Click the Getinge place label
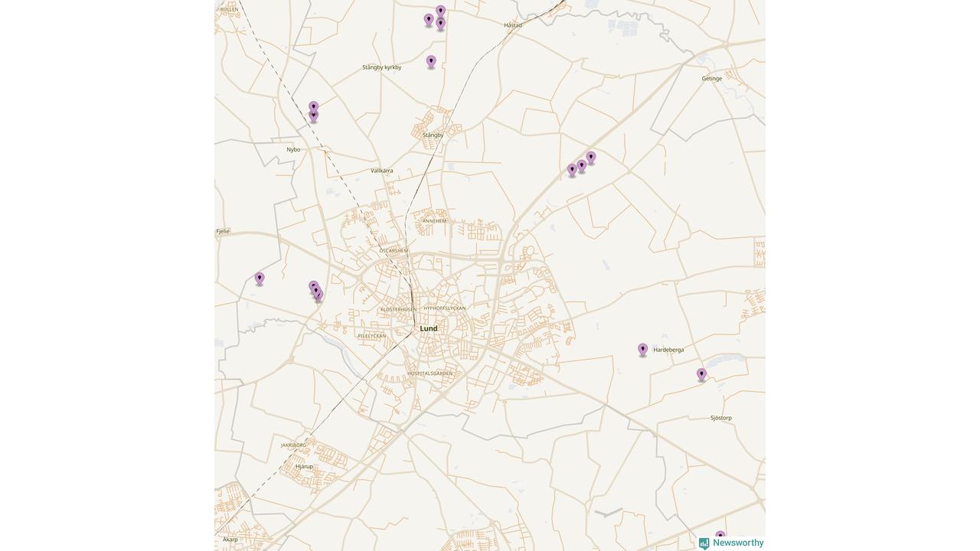The width and height of the screenshot is (980, 551). (x=712, y=78)
